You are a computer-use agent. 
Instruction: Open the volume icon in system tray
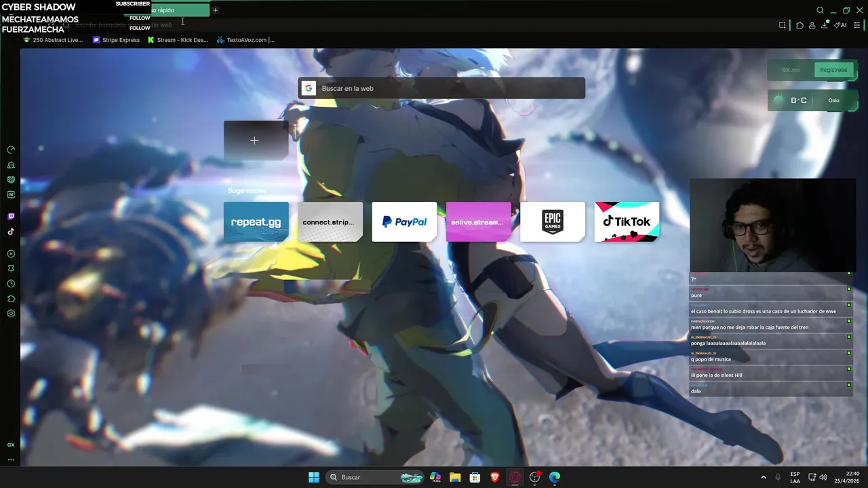[823, 477]
